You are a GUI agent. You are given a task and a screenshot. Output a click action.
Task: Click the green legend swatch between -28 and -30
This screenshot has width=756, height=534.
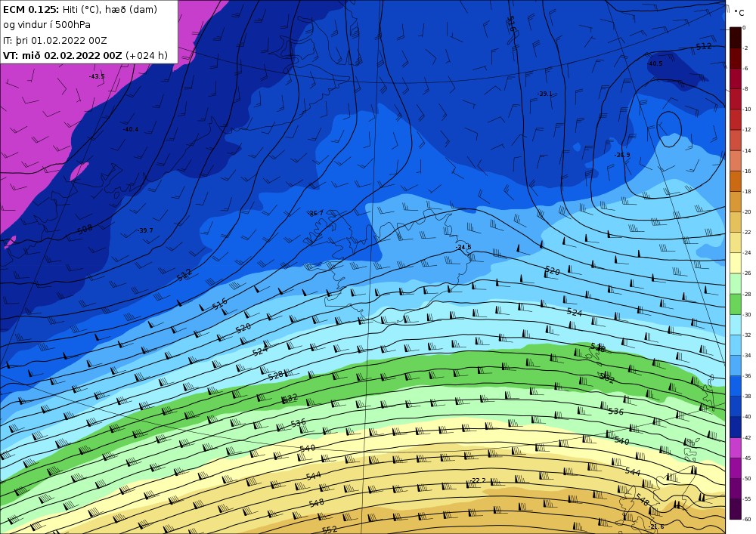(x=736, y=304)
